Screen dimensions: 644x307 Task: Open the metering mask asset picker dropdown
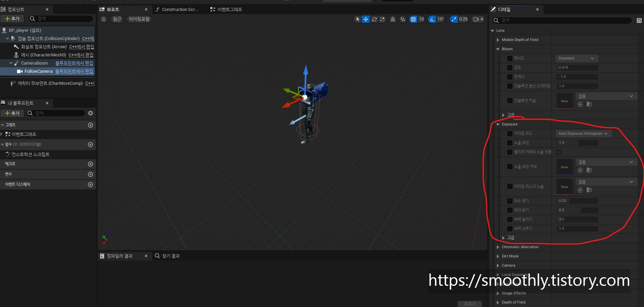tap(606, 182)
